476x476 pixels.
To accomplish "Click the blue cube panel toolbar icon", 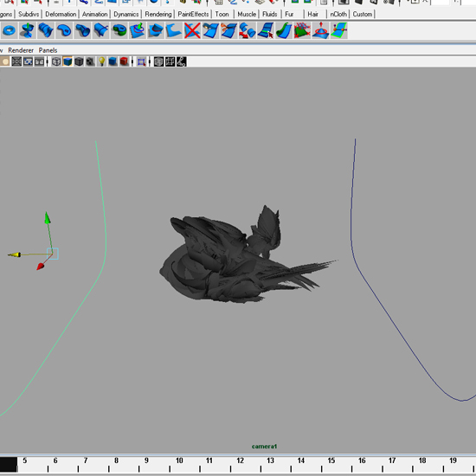I will pos(113,61).
